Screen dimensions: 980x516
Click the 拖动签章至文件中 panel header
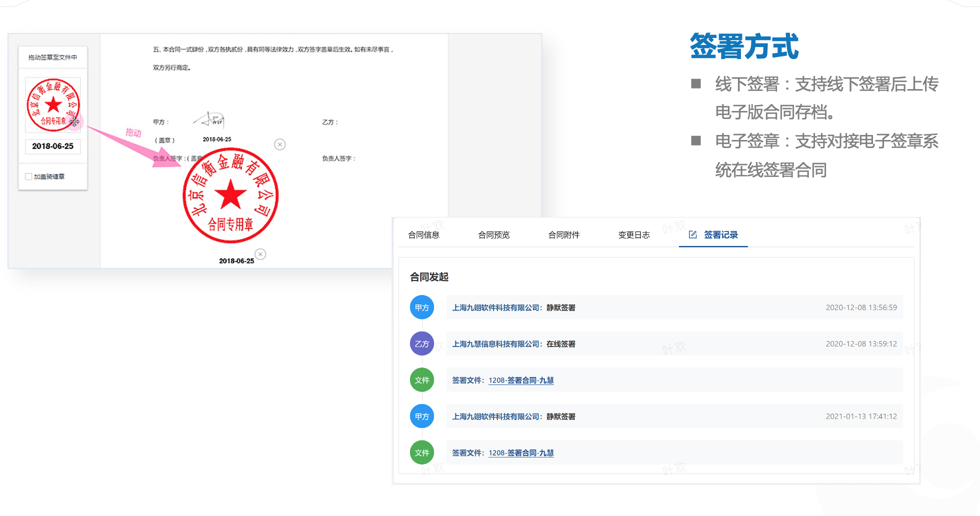(x=53, y=57)
